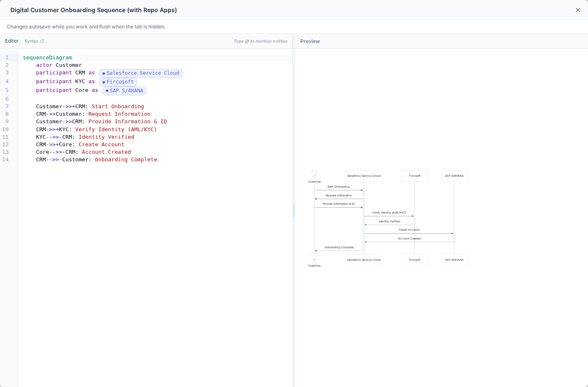
Task: Click bottom Salesforce Service Cloud participant box
Action: point(364,260)
